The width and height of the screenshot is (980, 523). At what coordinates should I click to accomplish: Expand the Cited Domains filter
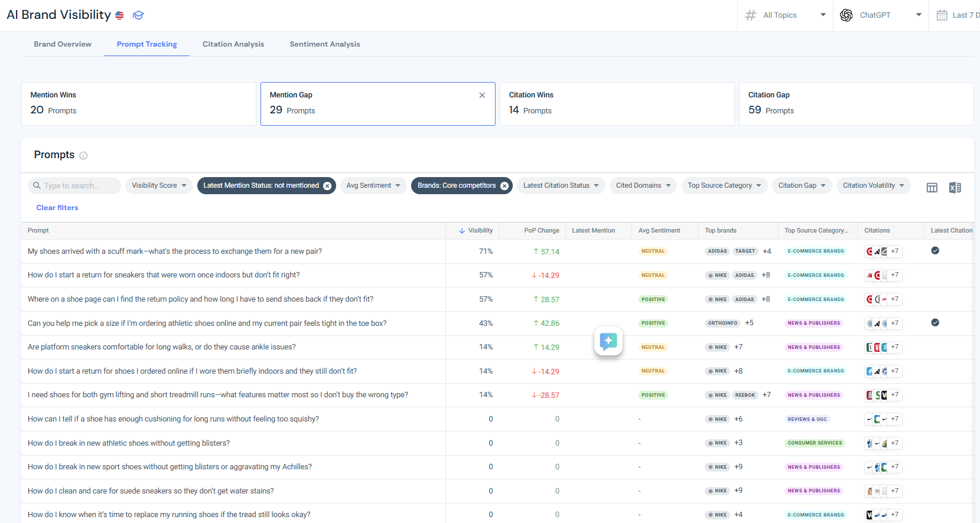click(643, 185)
